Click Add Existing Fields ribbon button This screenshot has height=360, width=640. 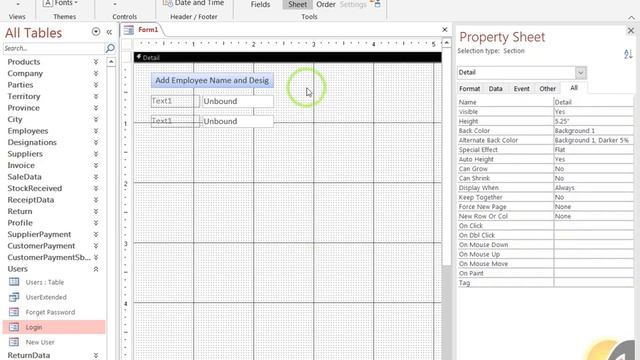click(x=260, y=4)
